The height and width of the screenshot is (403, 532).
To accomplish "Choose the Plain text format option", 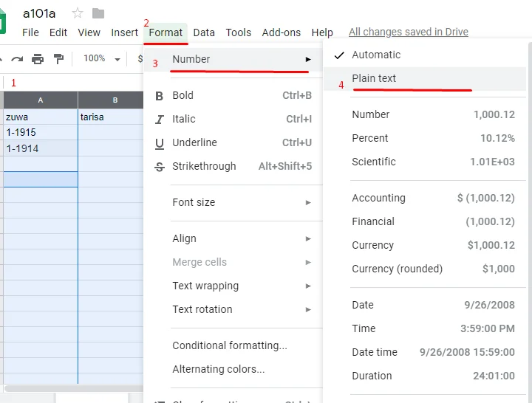I will point(425,78).
